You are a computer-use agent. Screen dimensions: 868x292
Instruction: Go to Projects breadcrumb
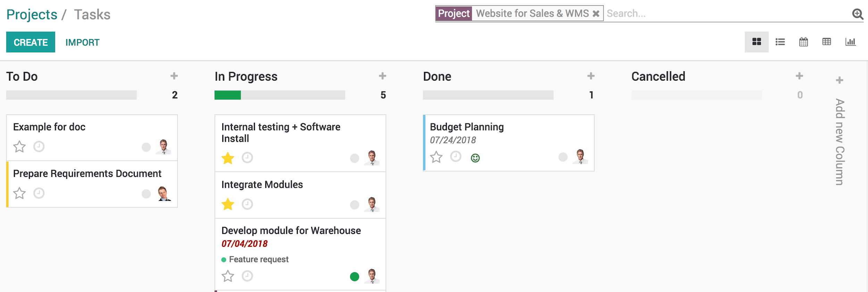32,15
